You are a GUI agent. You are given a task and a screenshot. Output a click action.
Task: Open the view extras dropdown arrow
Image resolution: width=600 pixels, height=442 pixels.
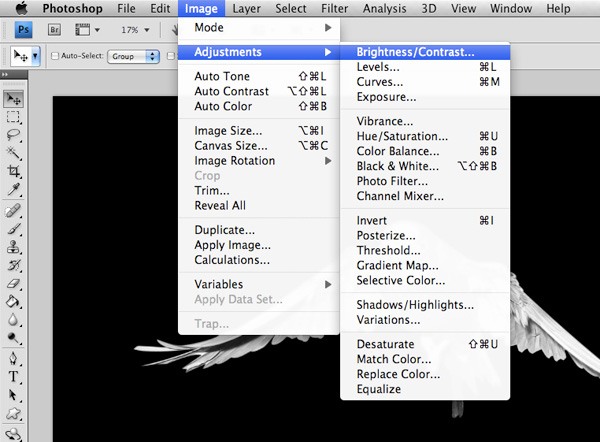click(x=97, y=30)
